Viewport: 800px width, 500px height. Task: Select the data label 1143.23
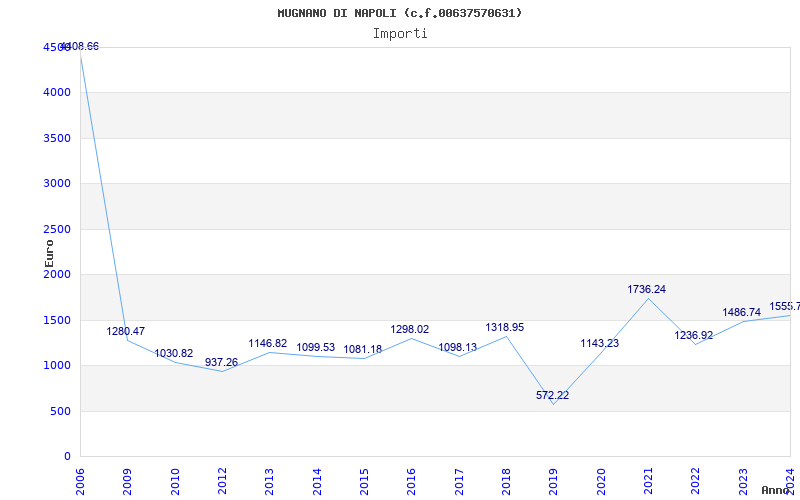point(599,343)
